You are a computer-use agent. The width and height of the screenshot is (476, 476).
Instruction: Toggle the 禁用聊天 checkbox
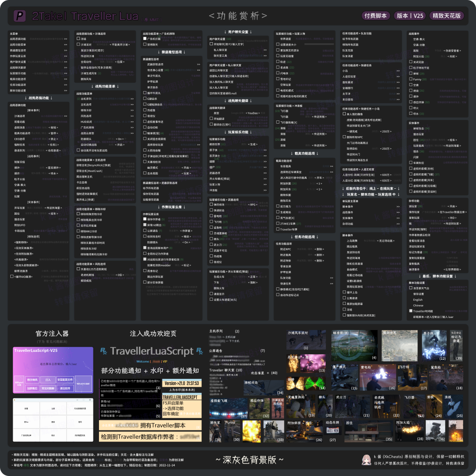(x=145, y=45)
